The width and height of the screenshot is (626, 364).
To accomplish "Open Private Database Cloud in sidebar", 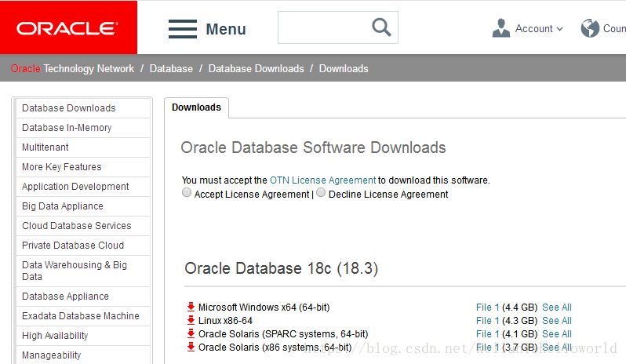I will (82, 245).
